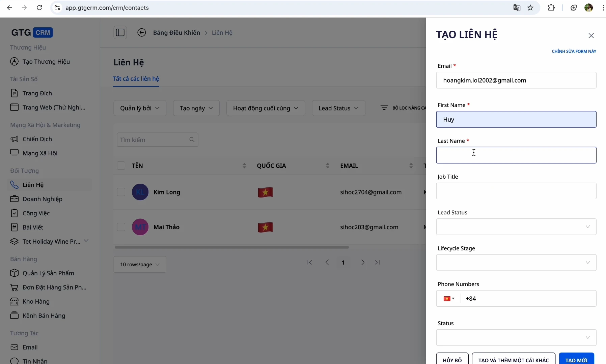The image size is (606, 364).
Task: Check the select-all checkbox in table header
Action: pyautogui.click(x=121, y=165)
